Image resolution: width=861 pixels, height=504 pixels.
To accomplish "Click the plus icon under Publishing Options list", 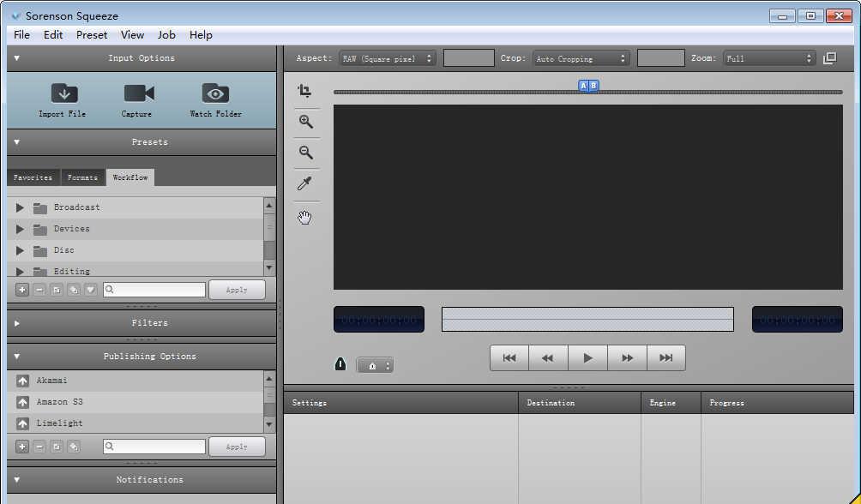I will point(22,447).
